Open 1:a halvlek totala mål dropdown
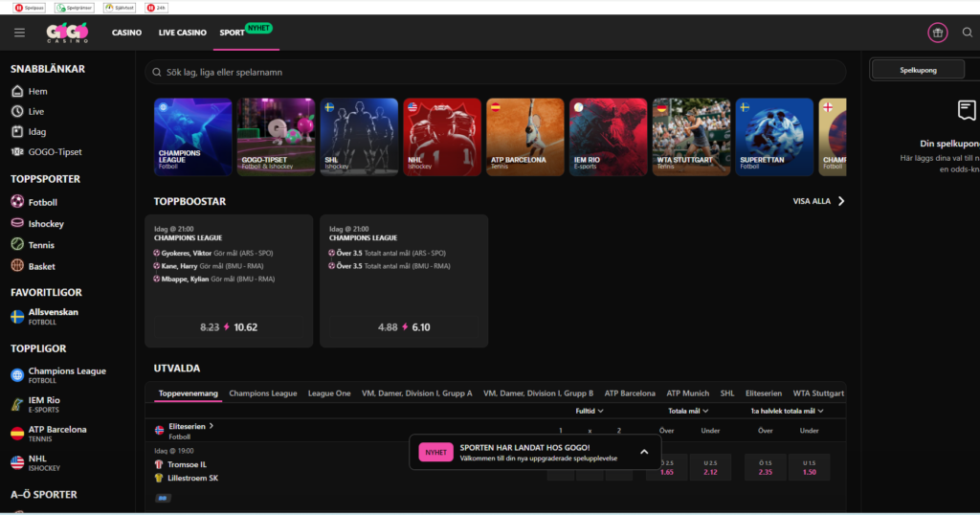The width and height of the screenshot is (980, 515). (x=787, y=412)
